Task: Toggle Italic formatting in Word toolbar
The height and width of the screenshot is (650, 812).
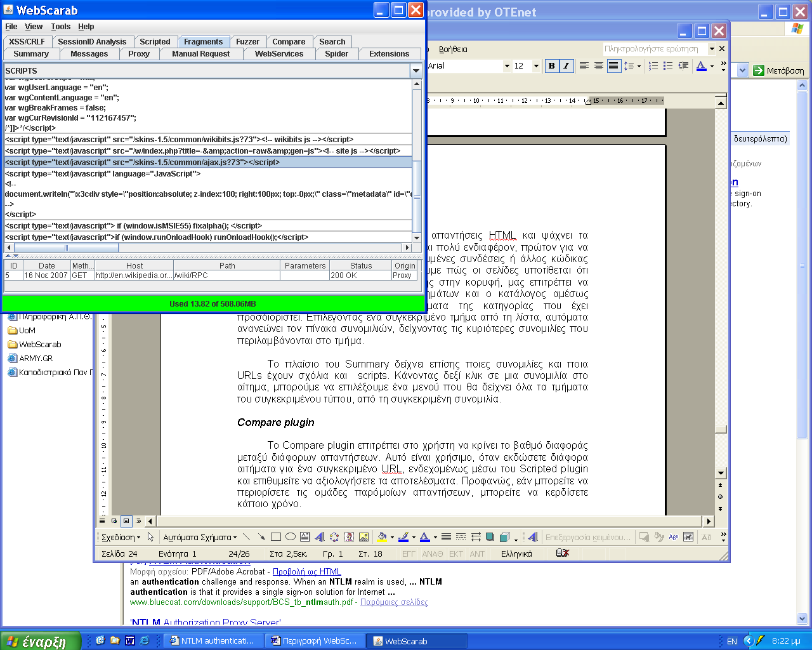Action: (x=566, y=66)
